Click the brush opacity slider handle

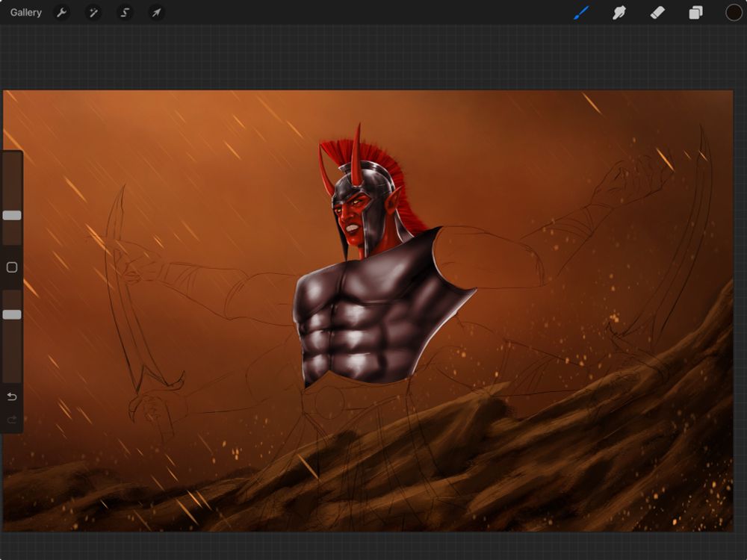[12, 314]
